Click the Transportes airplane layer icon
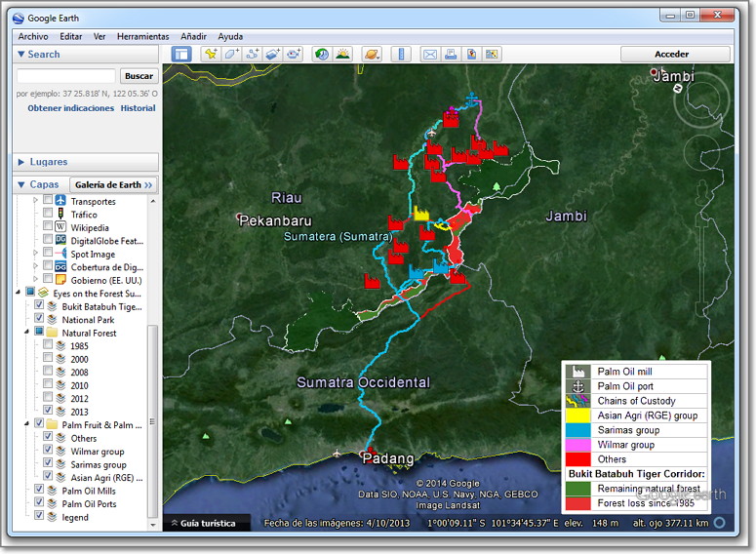Viewport: 756px width, 554px height. coord(60,200)
